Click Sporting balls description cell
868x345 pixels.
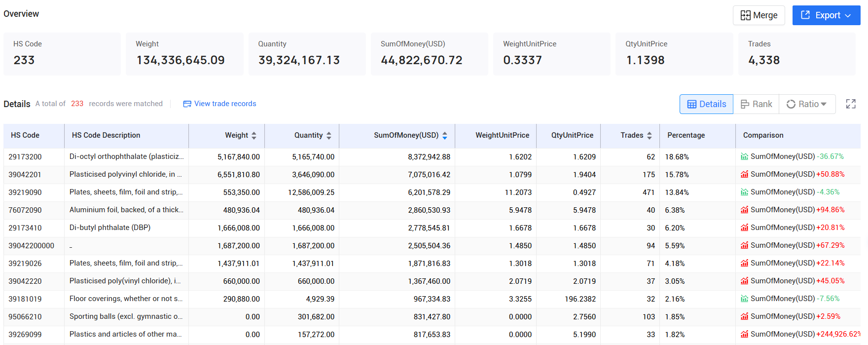[126, 316]
